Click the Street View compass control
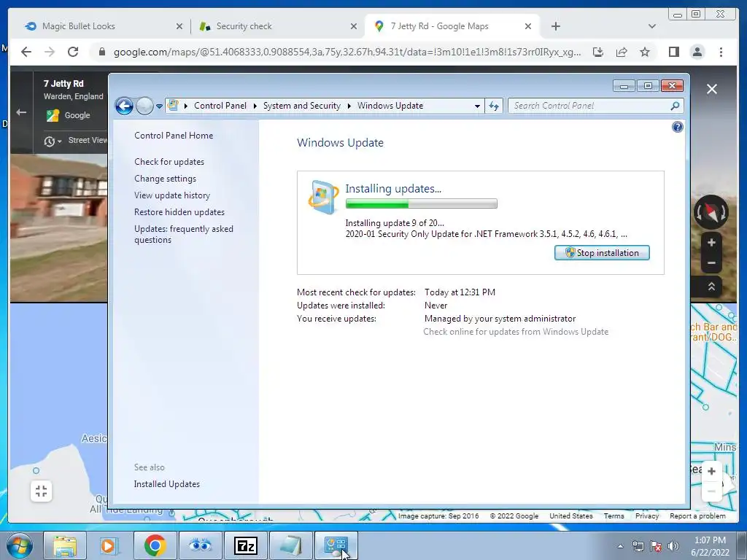This screenshot has width=747, height=560. [x=711, y=212]
